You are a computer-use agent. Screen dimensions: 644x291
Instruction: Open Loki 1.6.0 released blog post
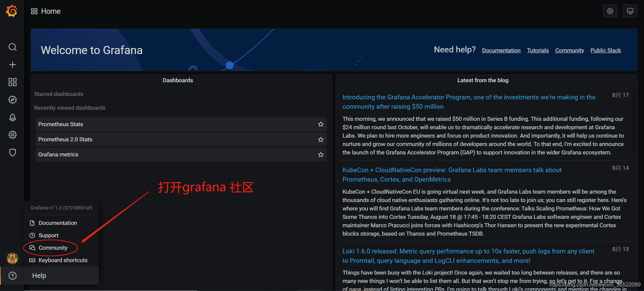468,256
